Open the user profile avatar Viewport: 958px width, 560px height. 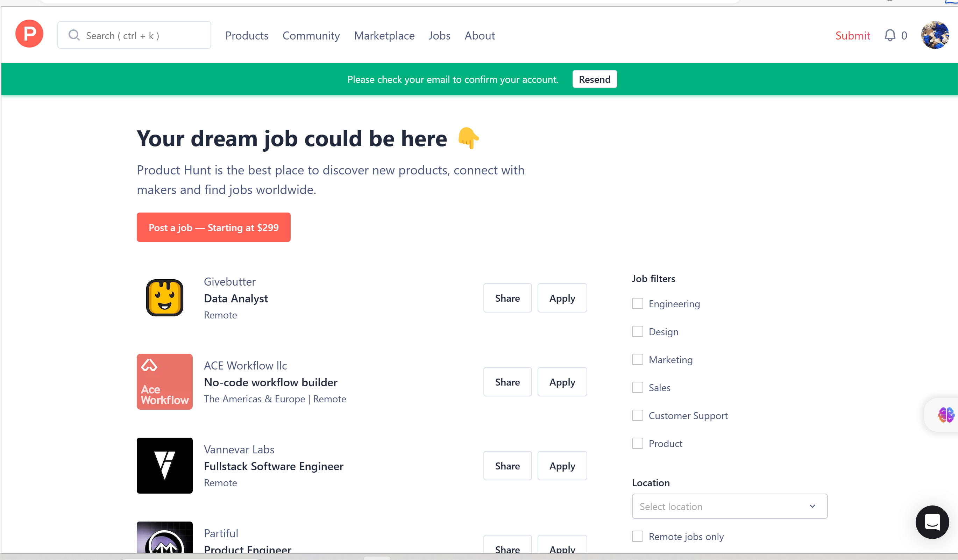[x=935, y=35]
